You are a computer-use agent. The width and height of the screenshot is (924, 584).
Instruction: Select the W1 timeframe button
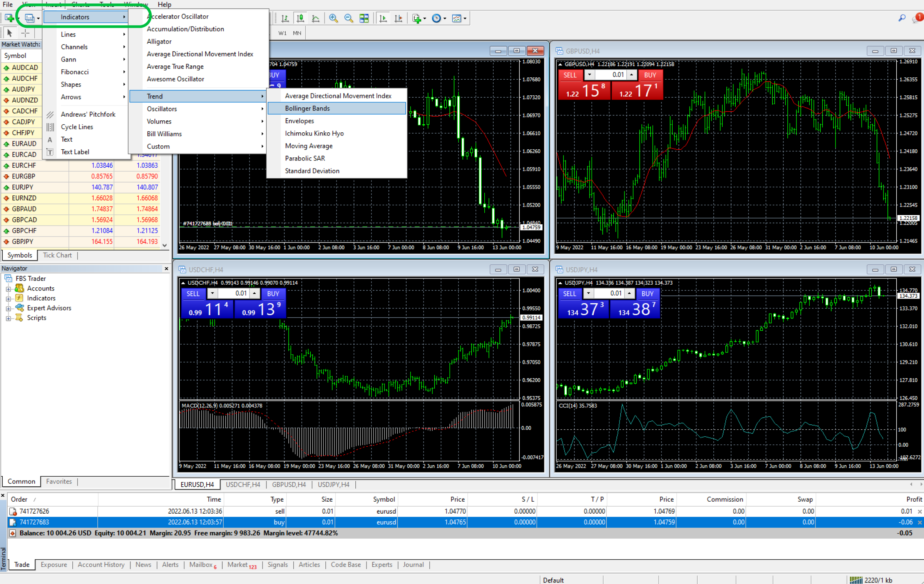pyautogui.click(x=283, y=33)
